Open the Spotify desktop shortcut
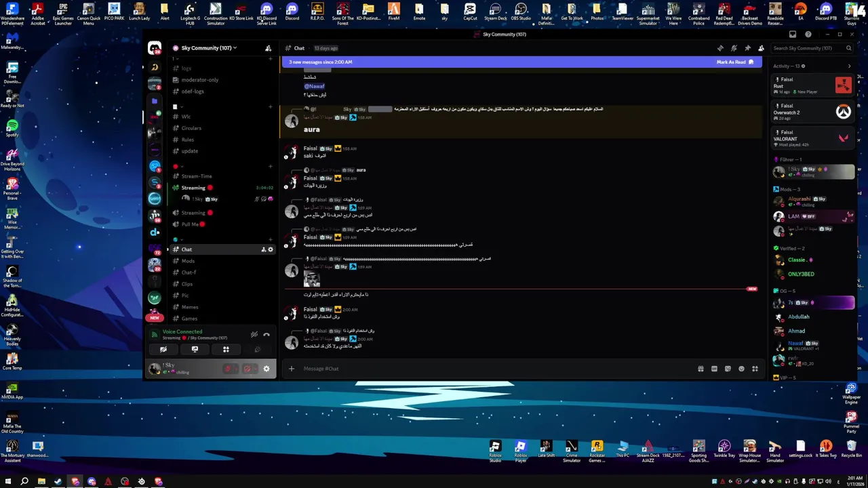 [12, 129]
